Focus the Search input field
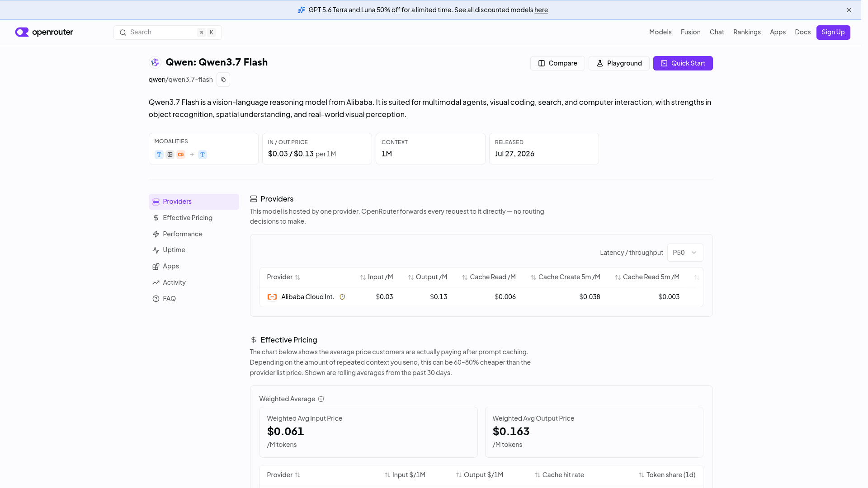868x488 pixels. click(x=168, y=33)
